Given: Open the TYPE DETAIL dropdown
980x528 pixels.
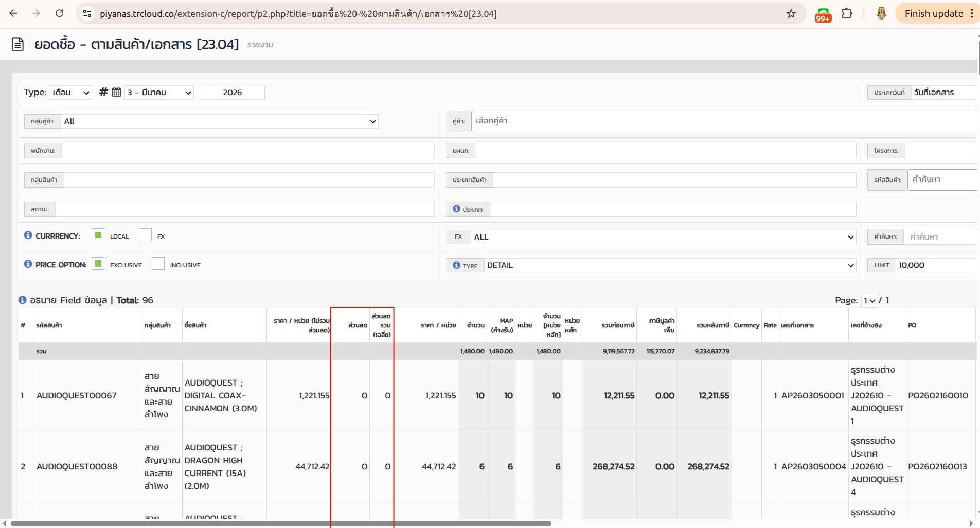Looking at the screenshot, I should 670,265.
